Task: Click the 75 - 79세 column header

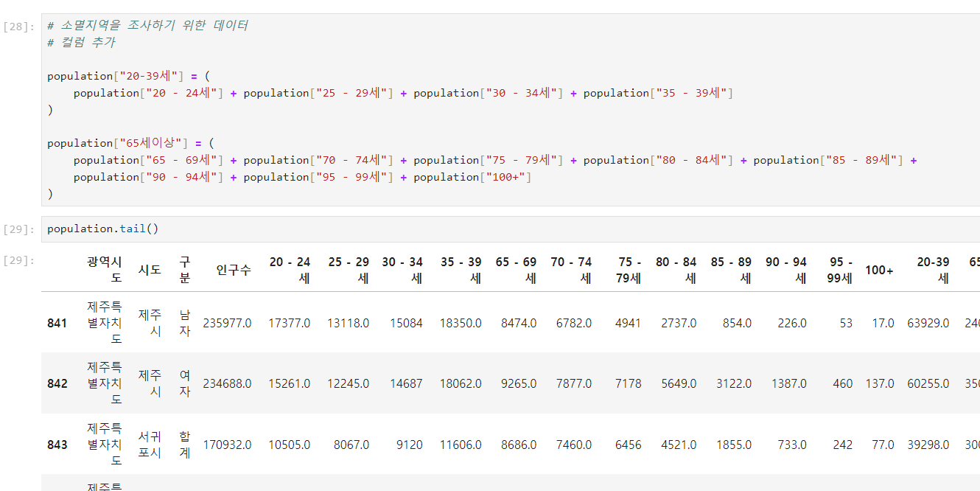Action: 629,270
